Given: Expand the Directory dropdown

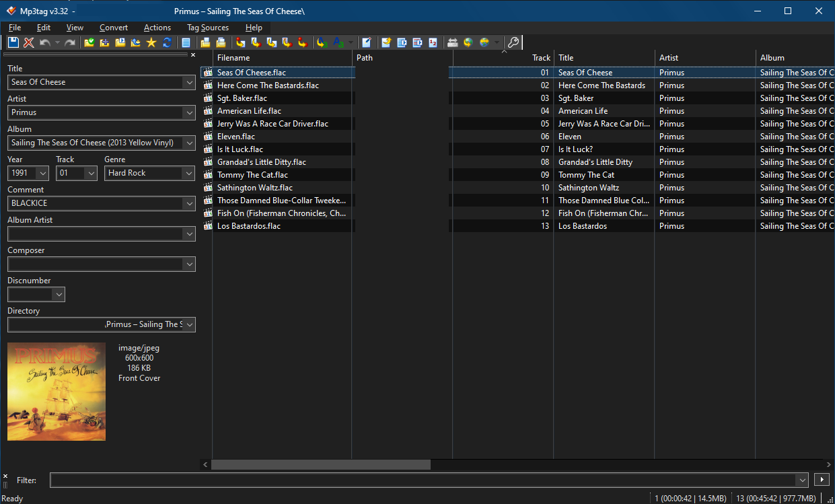Looking at the screenshot, I should point(188,324).
